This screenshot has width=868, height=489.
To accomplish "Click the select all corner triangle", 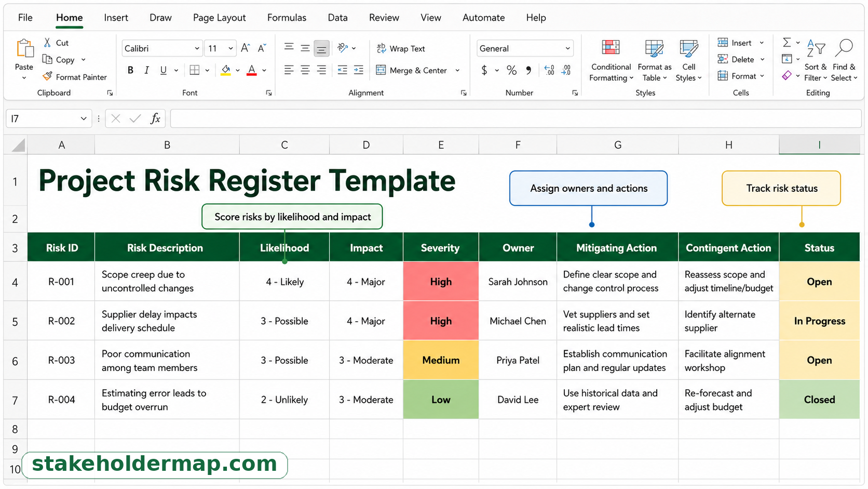I will tap(18, 145).
